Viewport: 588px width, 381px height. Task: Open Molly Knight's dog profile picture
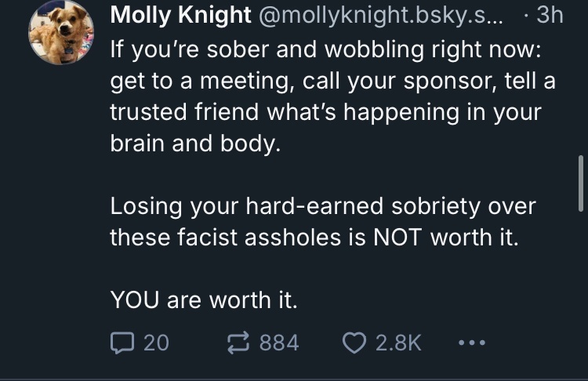[61, 32]
